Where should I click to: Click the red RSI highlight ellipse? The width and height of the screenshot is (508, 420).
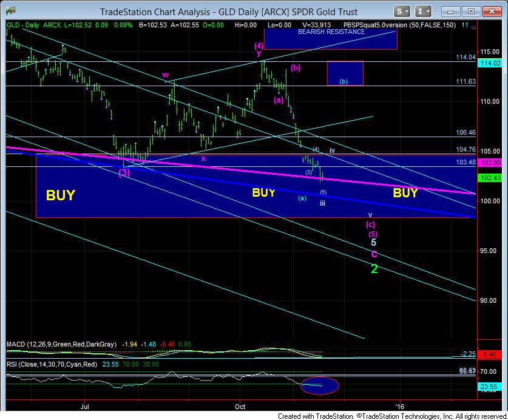[320, 385]
